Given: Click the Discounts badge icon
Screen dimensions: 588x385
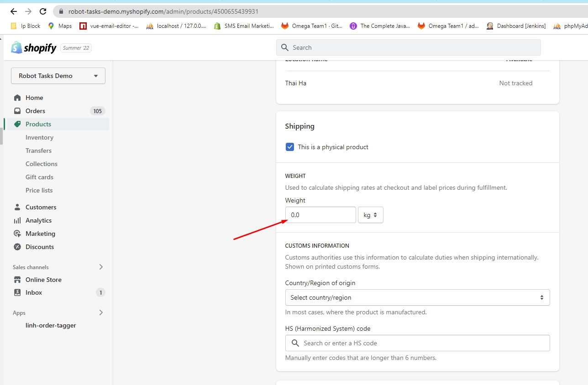Looking at the screenshot, I should 17,247.
